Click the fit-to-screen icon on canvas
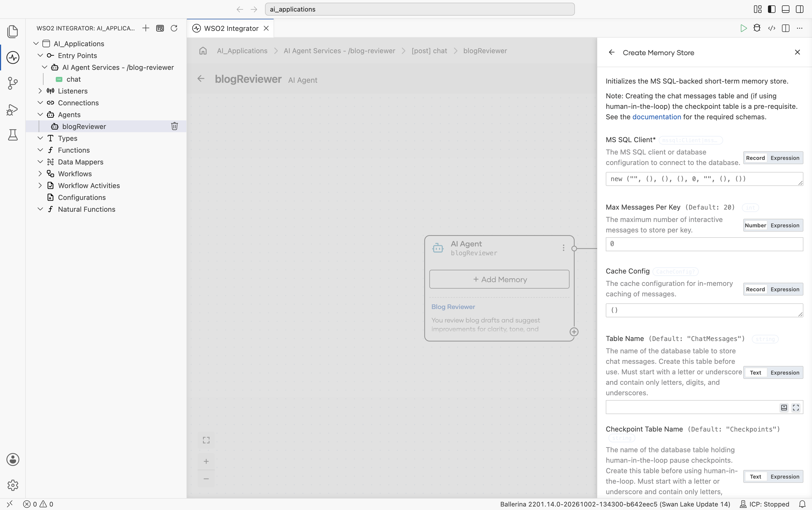 tap(206, 440)
